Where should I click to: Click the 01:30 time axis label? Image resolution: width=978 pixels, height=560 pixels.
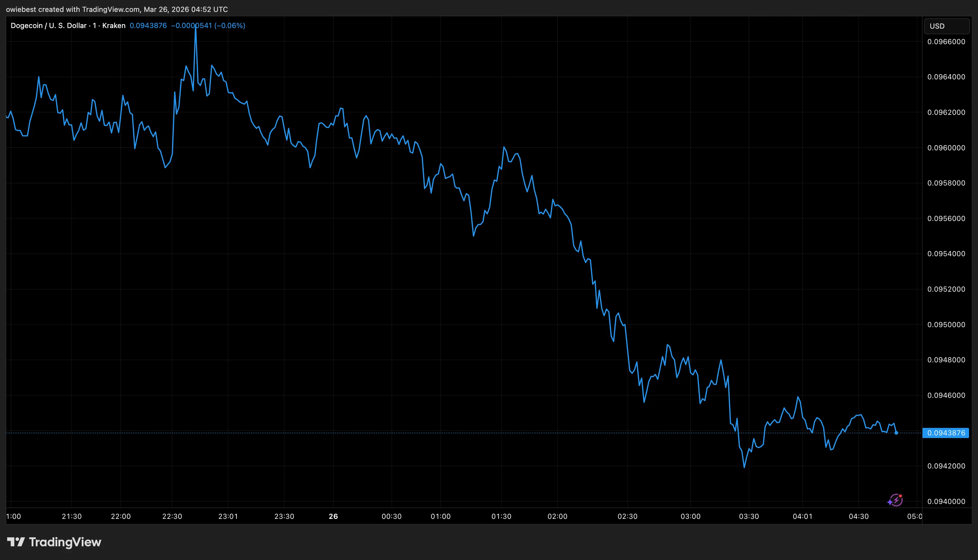tap(501, 516)
